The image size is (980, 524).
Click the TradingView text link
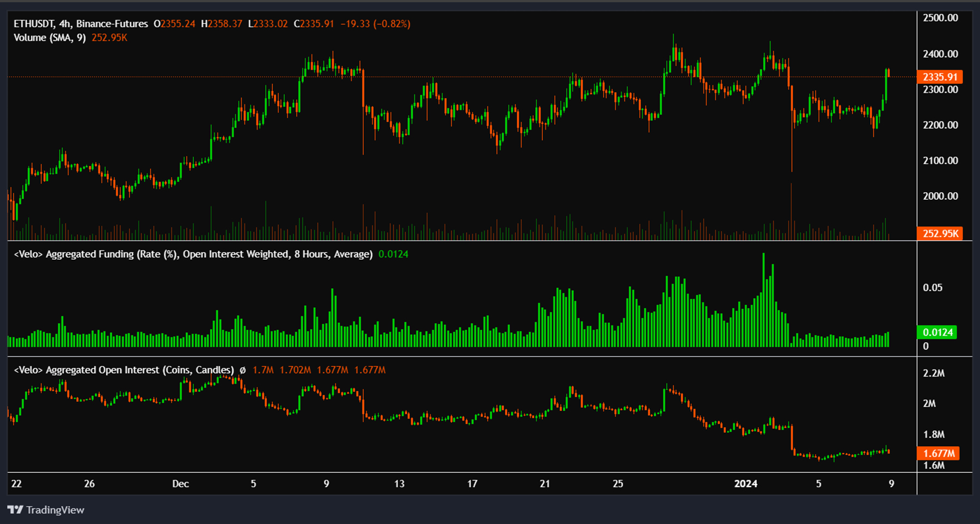point(55,510)
